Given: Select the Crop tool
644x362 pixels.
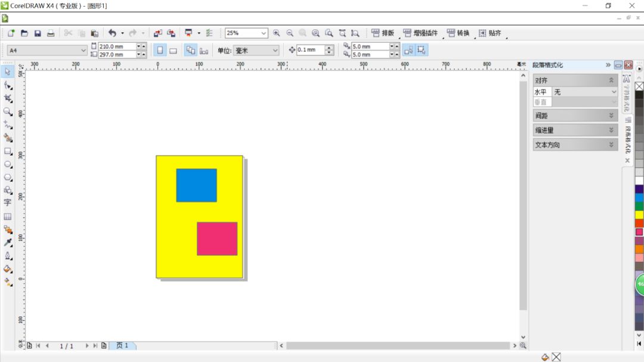Looking at the screenshot, I should 7,98.
